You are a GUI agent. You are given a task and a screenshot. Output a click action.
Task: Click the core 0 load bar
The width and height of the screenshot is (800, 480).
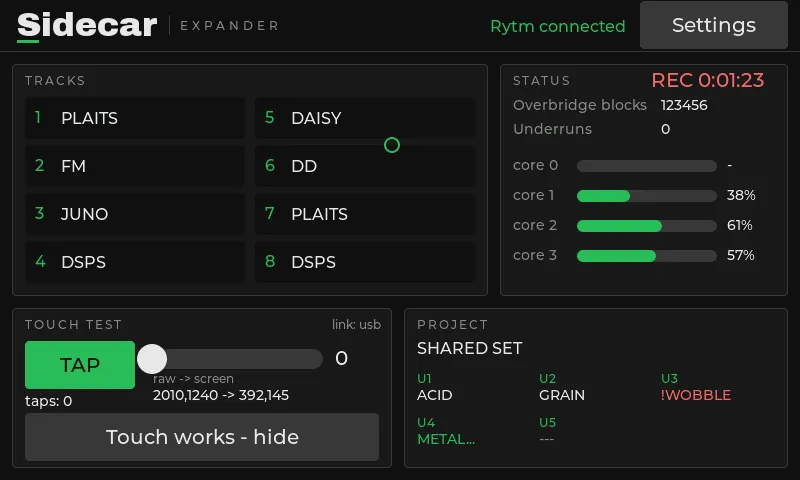[x=647, y=166]
